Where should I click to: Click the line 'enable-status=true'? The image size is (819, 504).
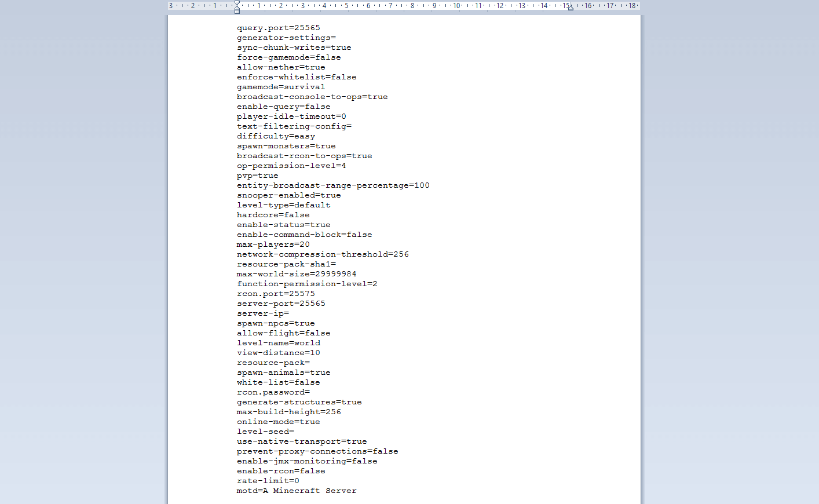(x=284, y=225)
